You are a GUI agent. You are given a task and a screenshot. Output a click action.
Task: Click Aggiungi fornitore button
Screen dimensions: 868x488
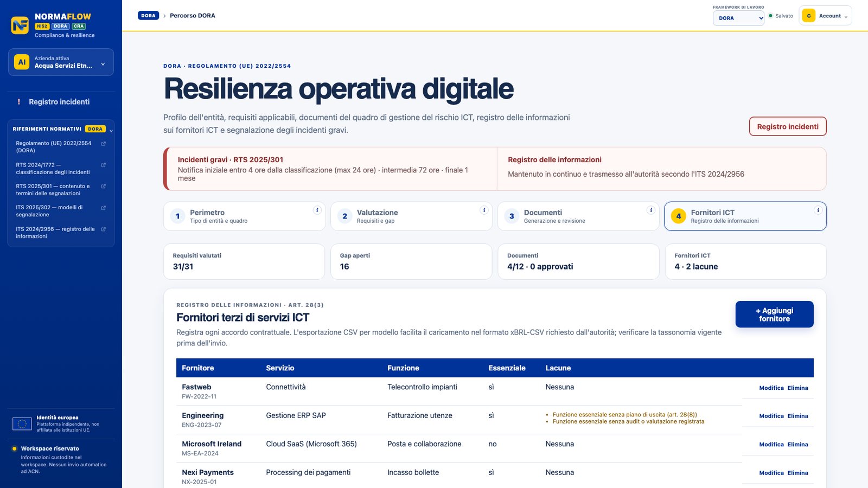775,314
